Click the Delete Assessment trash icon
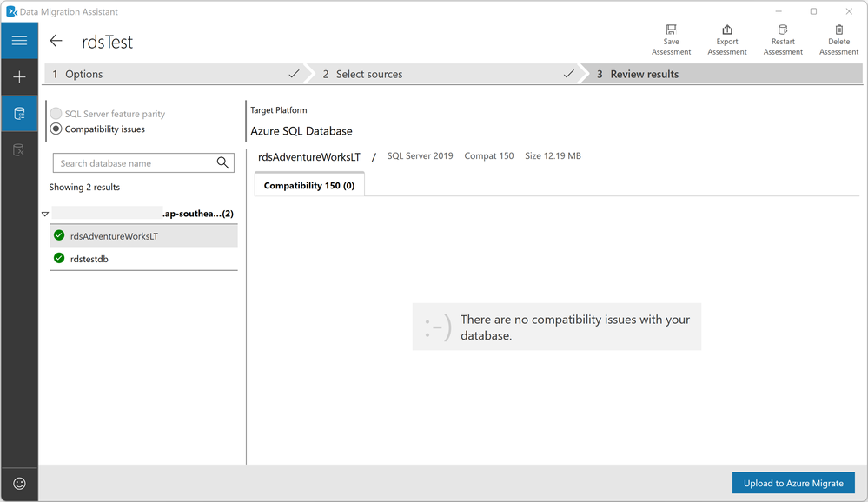Image resolution: width=868 pixels, height=502 pixels. (x=838, y=30)
